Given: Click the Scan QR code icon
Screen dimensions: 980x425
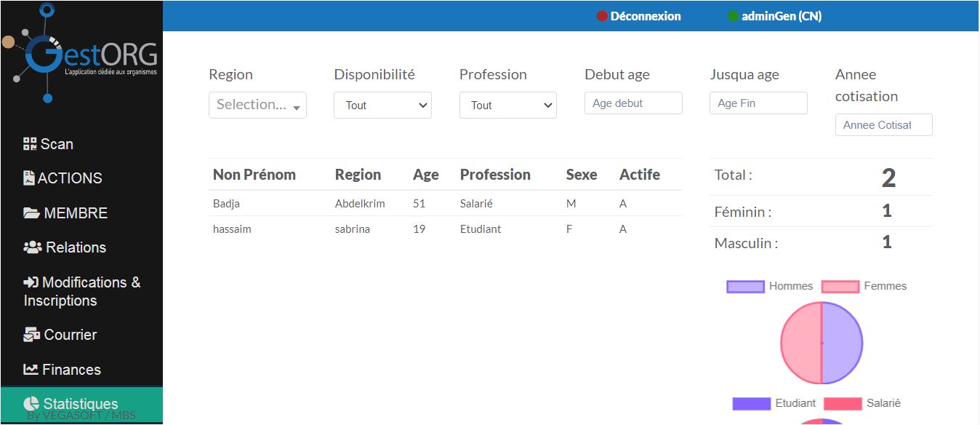Looking at the screenshot, I should pyautogui.click(x=30, y=144).
